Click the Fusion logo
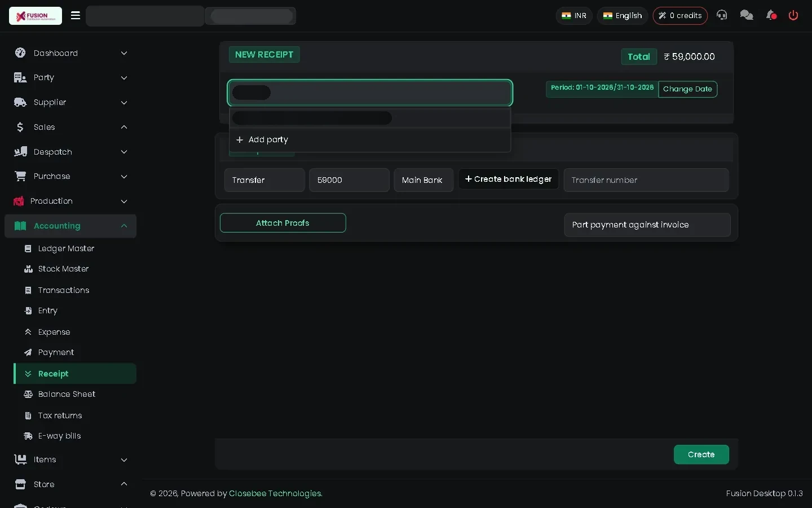The width and height of the screenshot is (812, 508). (36, 16)
